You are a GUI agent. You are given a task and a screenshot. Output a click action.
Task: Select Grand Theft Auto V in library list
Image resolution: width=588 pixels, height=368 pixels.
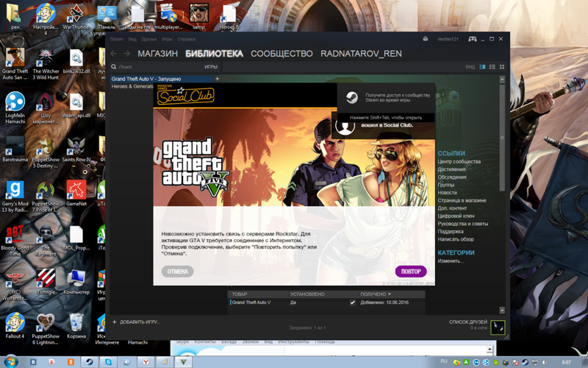162,79
